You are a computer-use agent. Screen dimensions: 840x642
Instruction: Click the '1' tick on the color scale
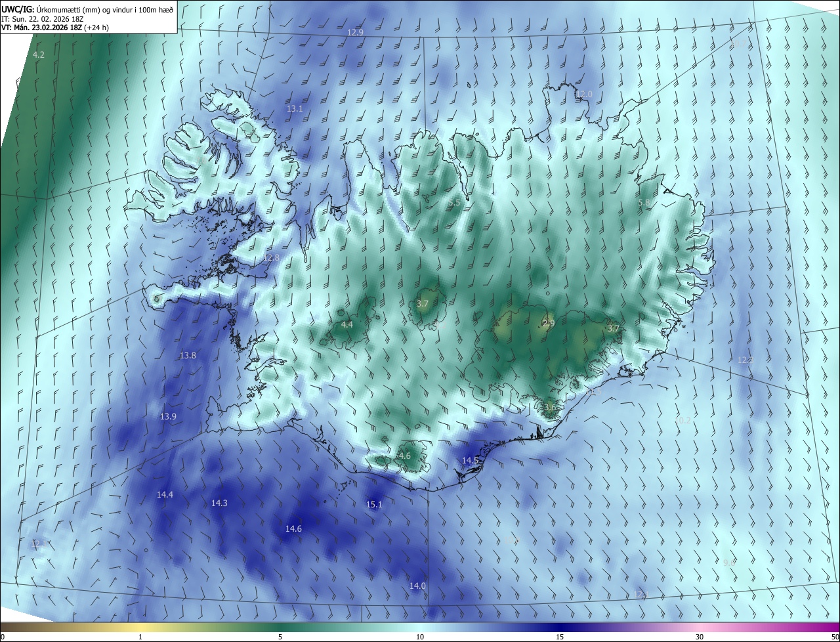(x=140, y=637)
